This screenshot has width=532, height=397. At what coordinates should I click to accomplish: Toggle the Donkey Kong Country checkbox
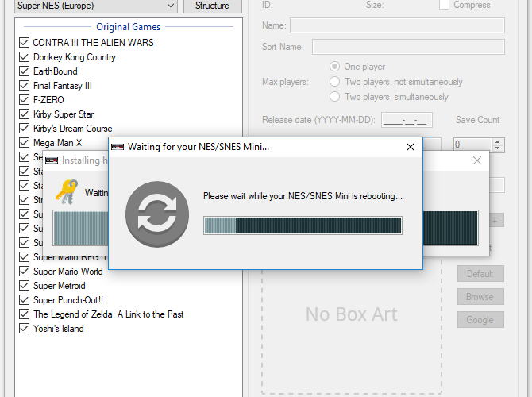pyautogui.click(x=24, y=56)
